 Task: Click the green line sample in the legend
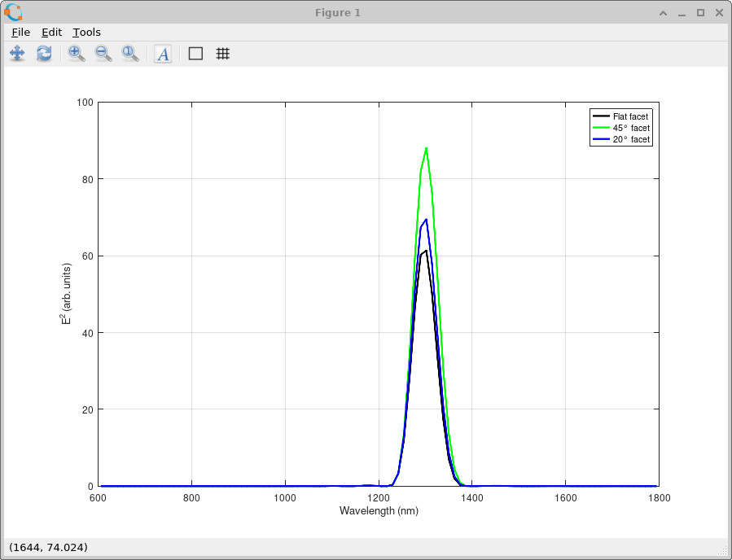pos(603,128)
